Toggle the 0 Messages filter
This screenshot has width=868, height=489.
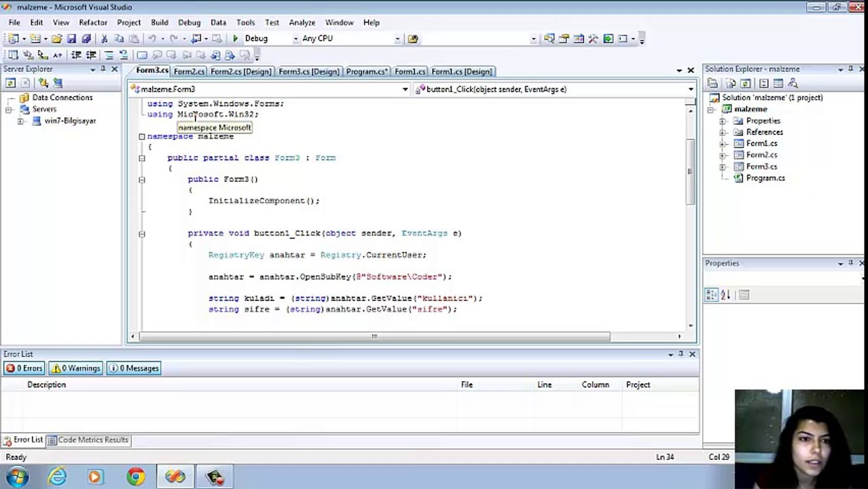[x=133, y=368]
